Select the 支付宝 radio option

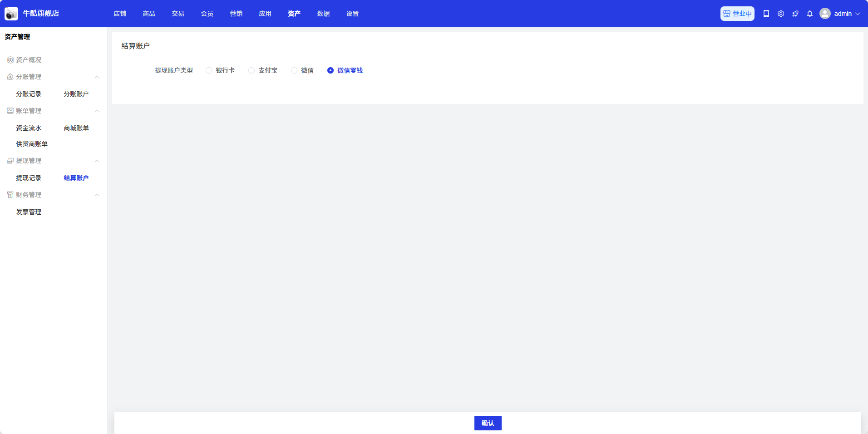(263, 70)
